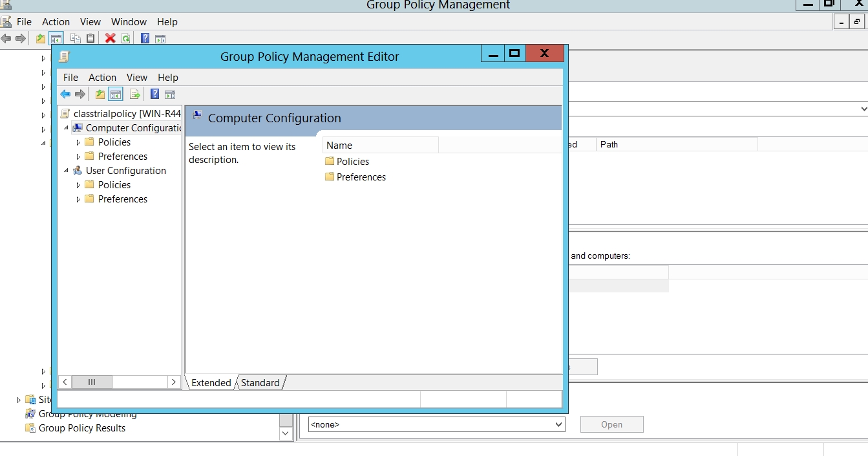
Task: Open Action menu in Group Policy Management
Action: pyautogui.click(x=56, y=22)
